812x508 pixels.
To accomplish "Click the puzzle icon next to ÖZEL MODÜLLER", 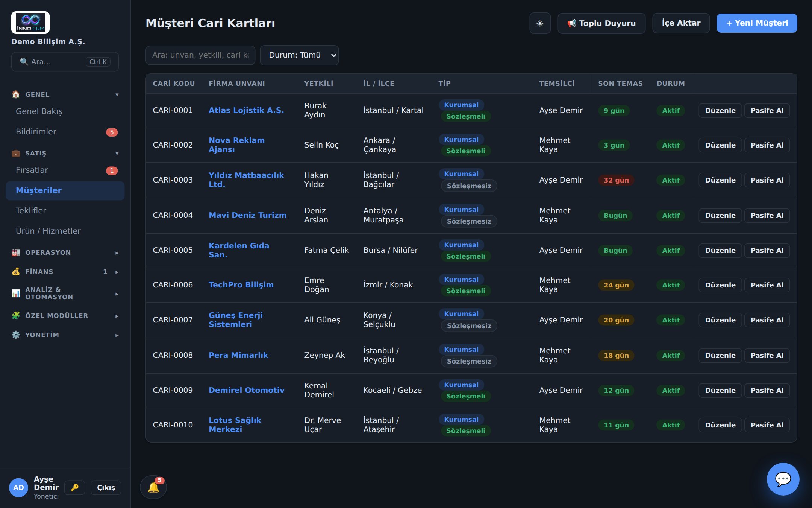I will click(x=16, y=316).
